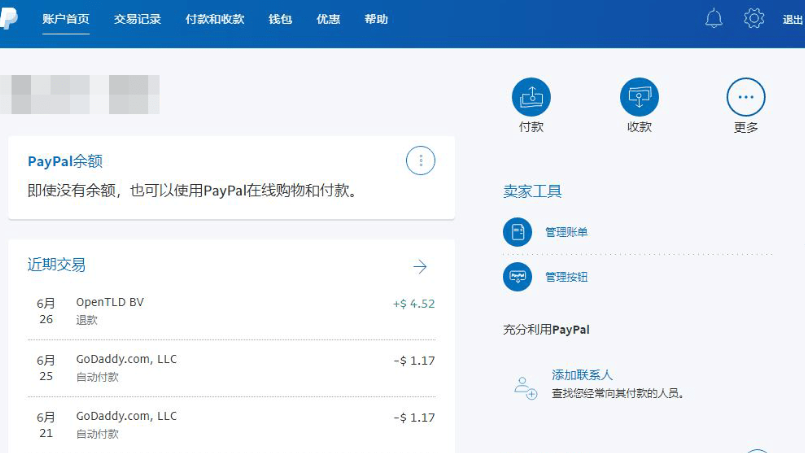805x453 pixels.
Task: Open the 管理账单 link
Action: pos(566,232)
